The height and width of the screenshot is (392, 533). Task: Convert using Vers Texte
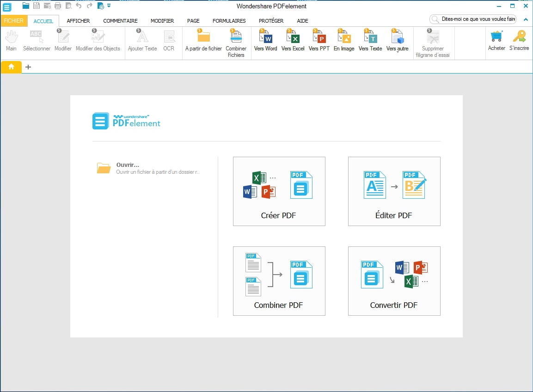(x=370, y=41)
